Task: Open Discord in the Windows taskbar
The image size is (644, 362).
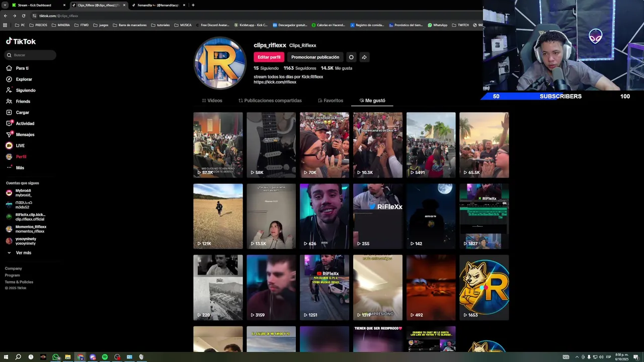Action: pos(93,357)
